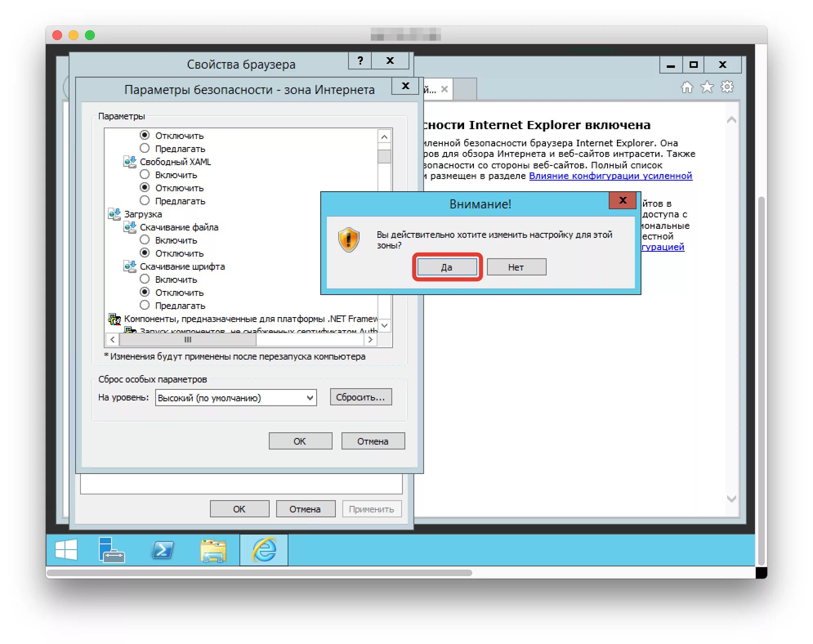The image size is (813, 644).
Task: Click the down arrow of the settings list scrollbar
Action: [384, 326]
